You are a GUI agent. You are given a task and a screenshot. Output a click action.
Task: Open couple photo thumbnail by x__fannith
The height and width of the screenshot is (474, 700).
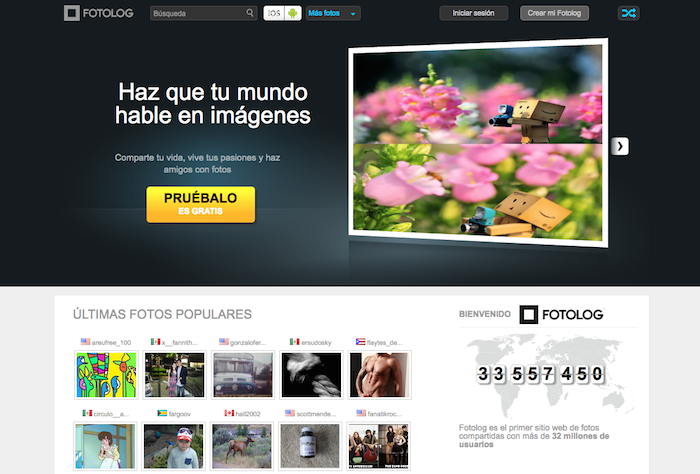point(175,375)
